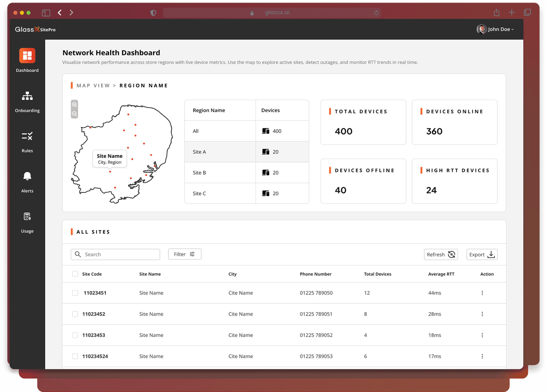
Task: Open the John Doe account dropdown
Action: tap(495, 29)
